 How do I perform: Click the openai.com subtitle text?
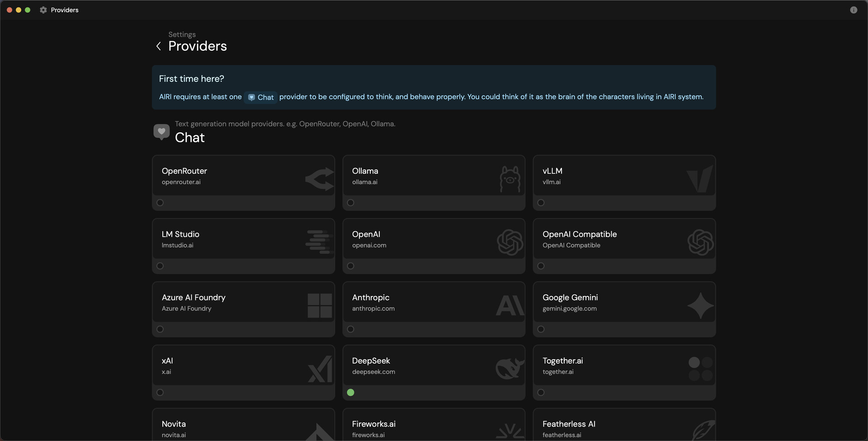[x=369, y=245]
